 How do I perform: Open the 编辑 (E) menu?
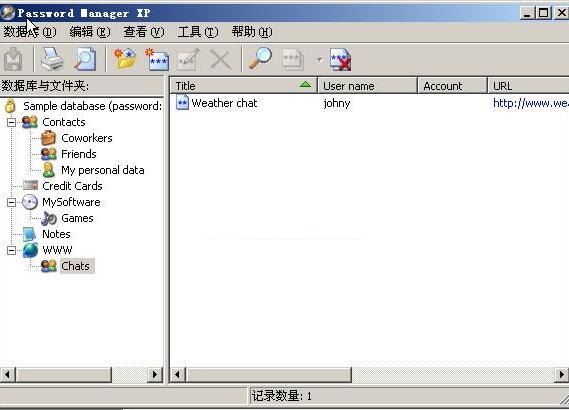pos(90,32)
